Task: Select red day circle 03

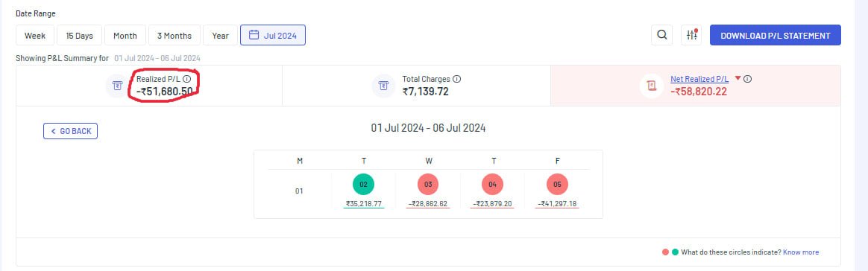Action: point(428,185)
